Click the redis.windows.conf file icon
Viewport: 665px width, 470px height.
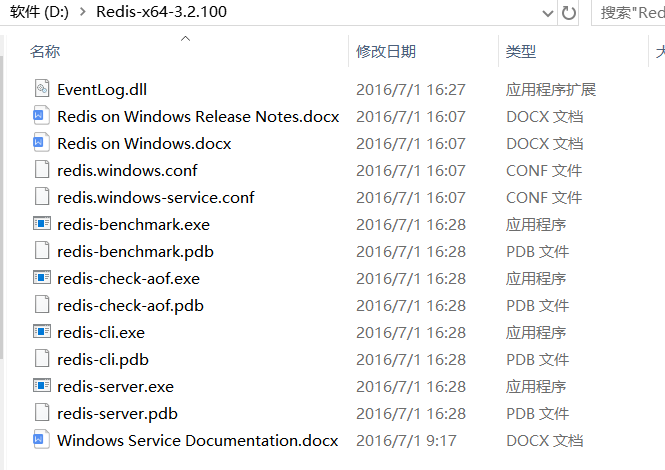41,170
